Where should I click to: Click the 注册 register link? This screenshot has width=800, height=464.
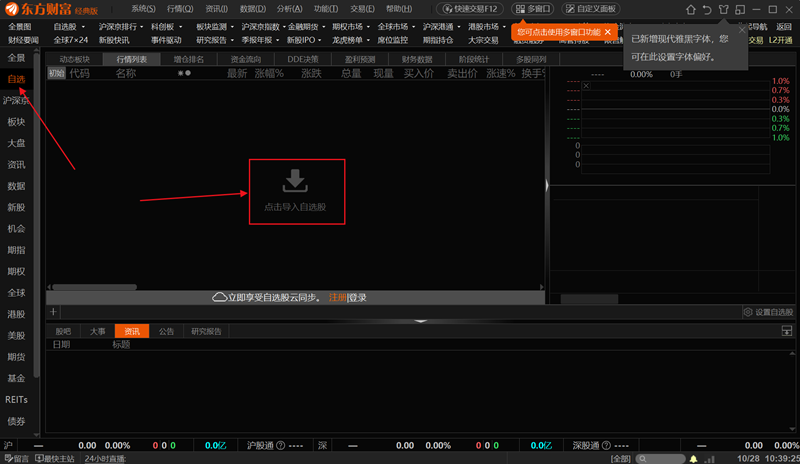point(337,298)
